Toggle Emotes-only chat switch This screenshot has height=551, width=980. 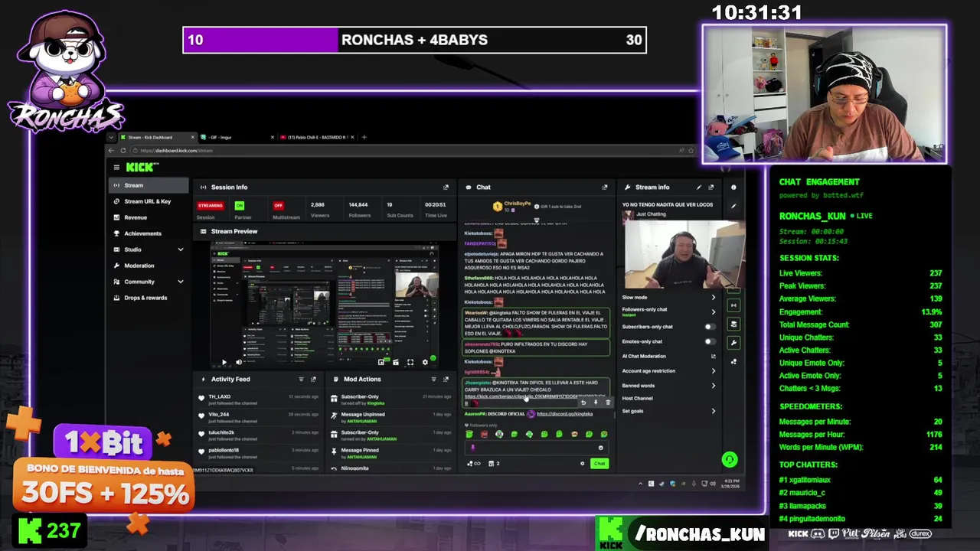(x=709, y=341)
